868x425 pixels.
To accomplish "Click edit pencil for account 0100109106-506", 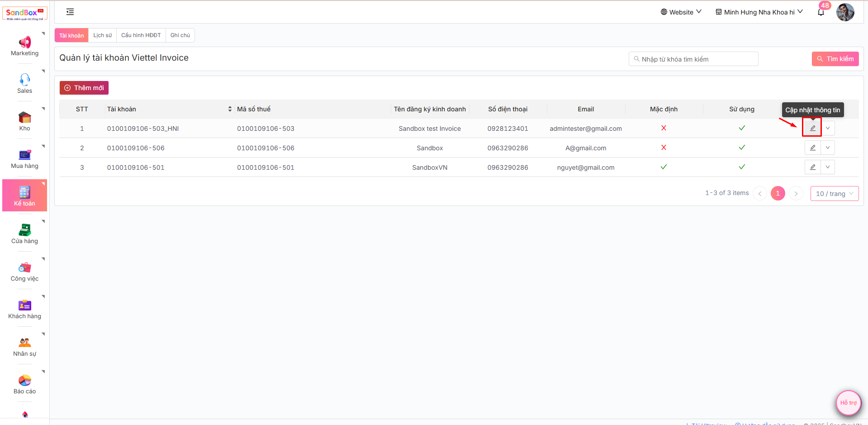I will (812, 148).
